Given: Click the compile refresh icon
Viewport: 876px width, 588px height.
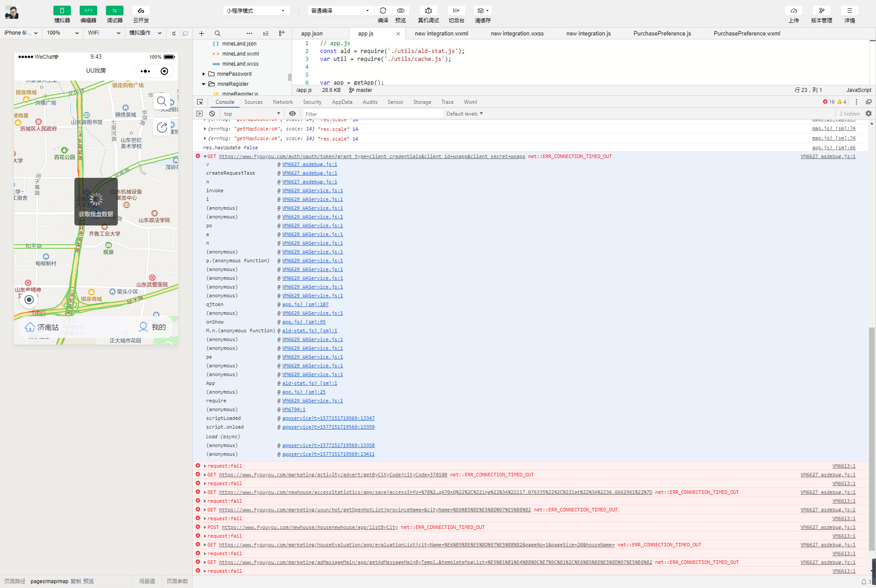Looking at the screenshot, I should (383, 11).
